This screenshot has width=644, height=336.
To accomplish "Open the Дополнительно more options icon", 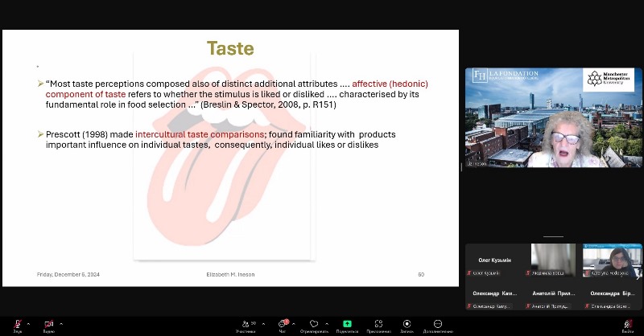I will pyautogui.click(x=438, y=323).
